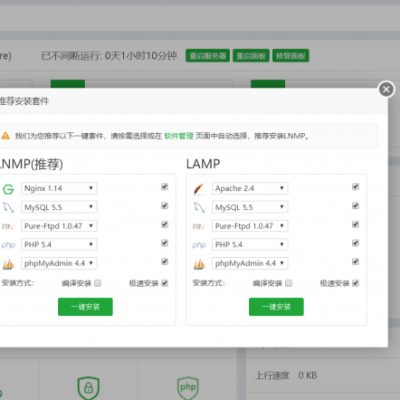This screenshot has height=400, width=400.
Task: Open the 软件管理 link in the notice
Action: coord(179,136)
